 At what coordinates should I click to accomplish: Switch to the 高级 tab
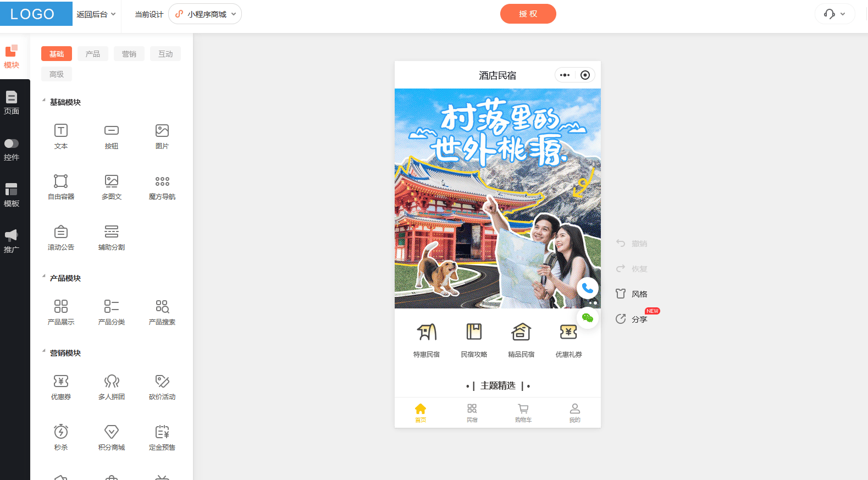[57, 74]
